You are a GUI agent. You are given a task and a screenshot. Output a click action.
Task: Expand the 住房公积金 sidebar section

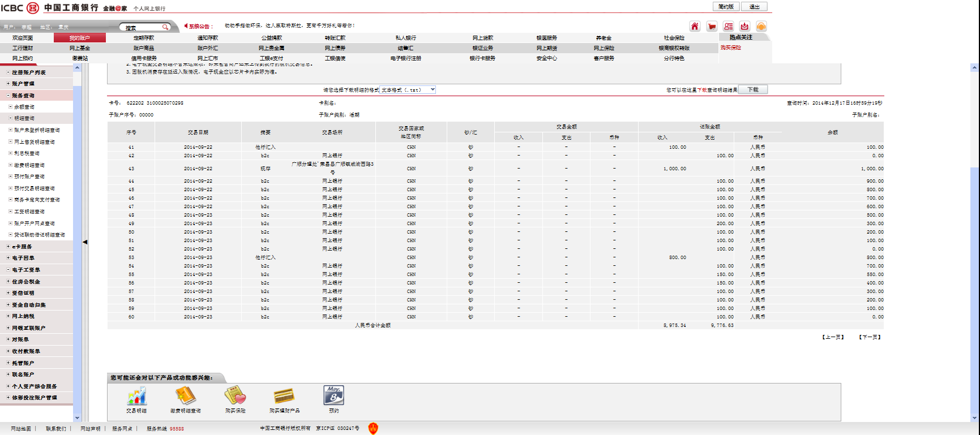[8, 282]
